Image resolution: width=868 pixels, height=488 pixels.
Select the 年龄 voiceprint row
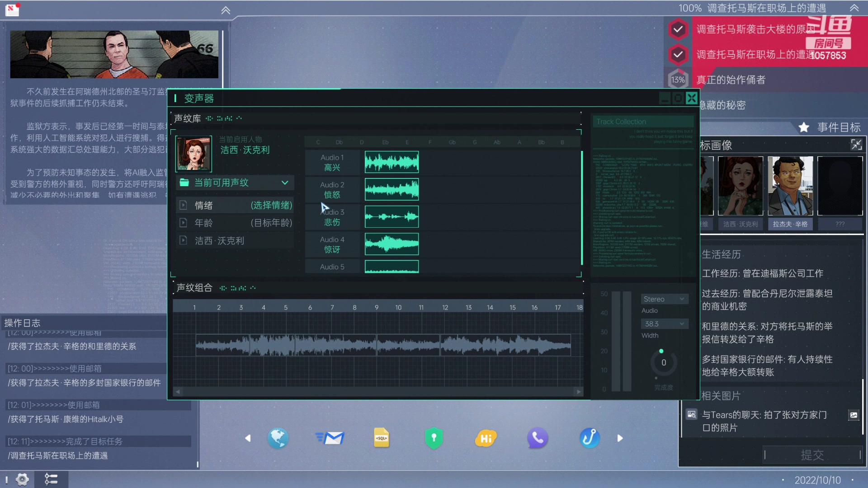[x=235, y=223]
